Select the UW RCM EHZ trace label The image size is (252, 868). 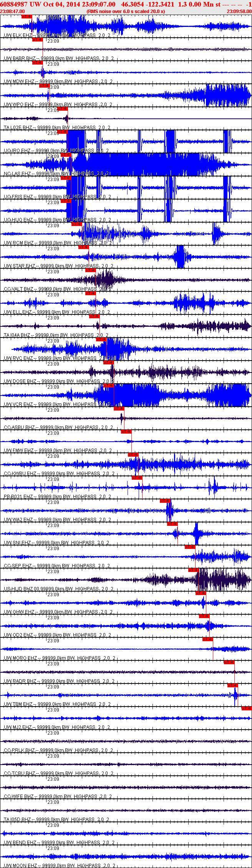coord(58,243)
